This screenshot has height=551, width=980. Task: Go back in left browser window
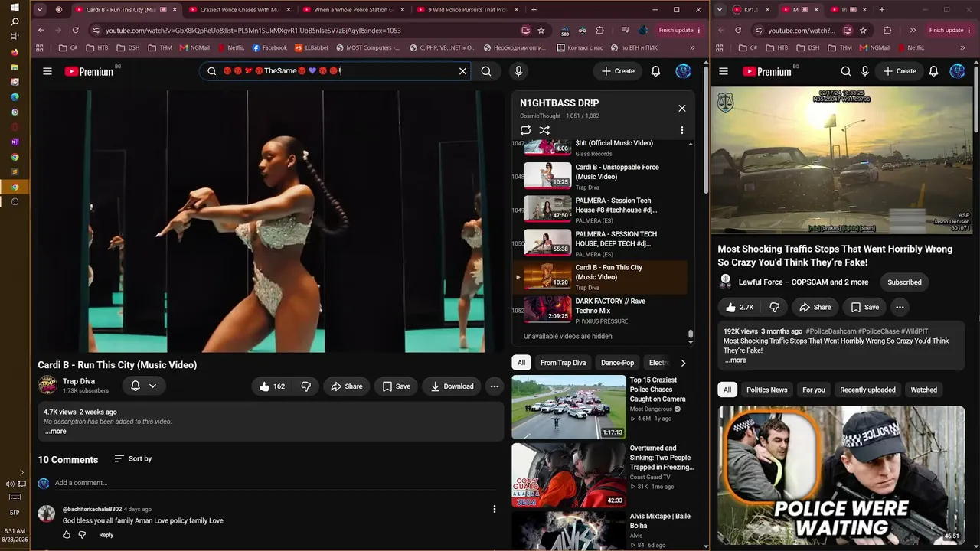click(41, 30)
